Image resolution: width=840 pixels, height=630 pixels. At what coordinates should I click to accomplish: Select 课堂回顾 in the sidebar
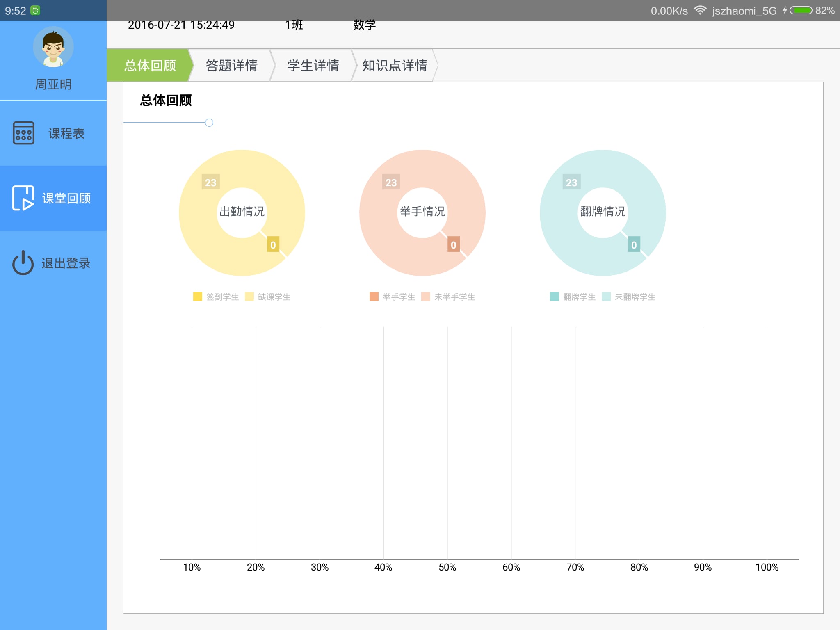tap(53, 198)
